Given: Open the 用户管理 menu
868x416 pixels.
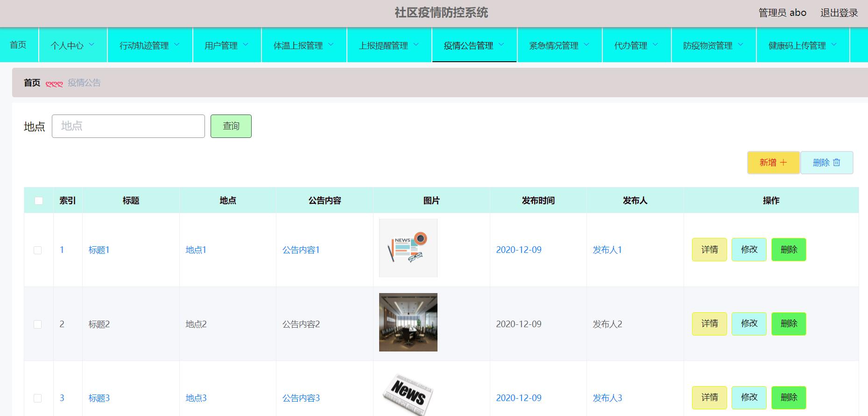Looking at the screenshot, I should [x=227, y=45].
